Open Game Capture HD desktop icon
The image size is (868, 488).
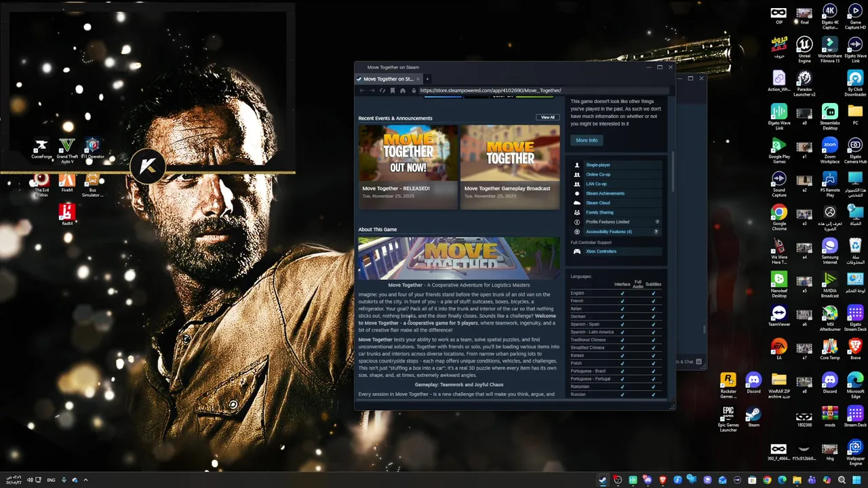[x=855, y=17]
